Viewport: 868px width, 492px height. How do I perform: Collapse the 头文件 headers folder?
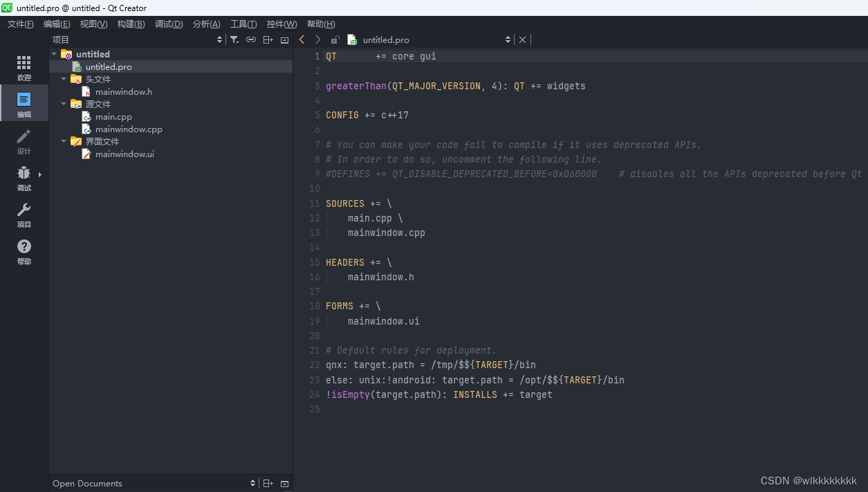tap(64, 79)
